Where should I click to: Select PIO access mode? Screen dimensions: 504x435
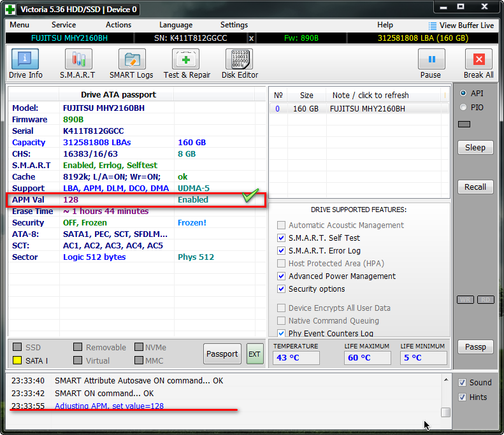coord(463,107)
